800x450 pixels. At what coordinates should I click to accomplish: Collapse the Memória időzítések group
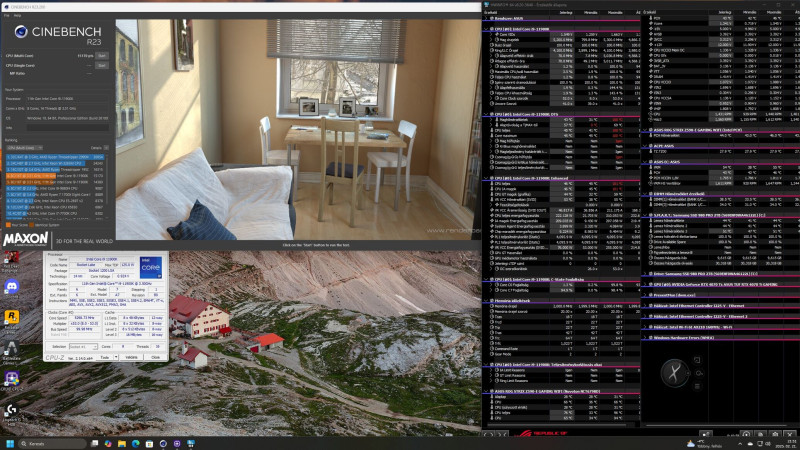(x=486, y=301)
